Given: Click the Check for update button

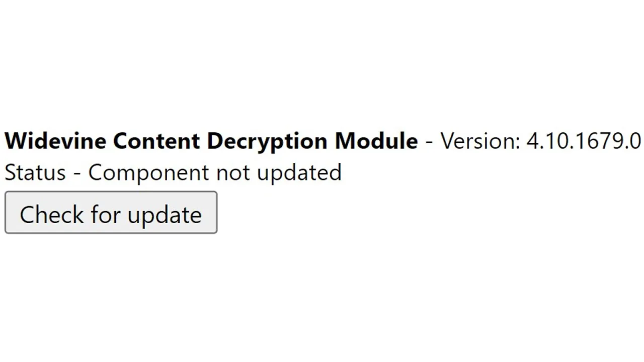Looking at the screenshot, I should 111,213.
